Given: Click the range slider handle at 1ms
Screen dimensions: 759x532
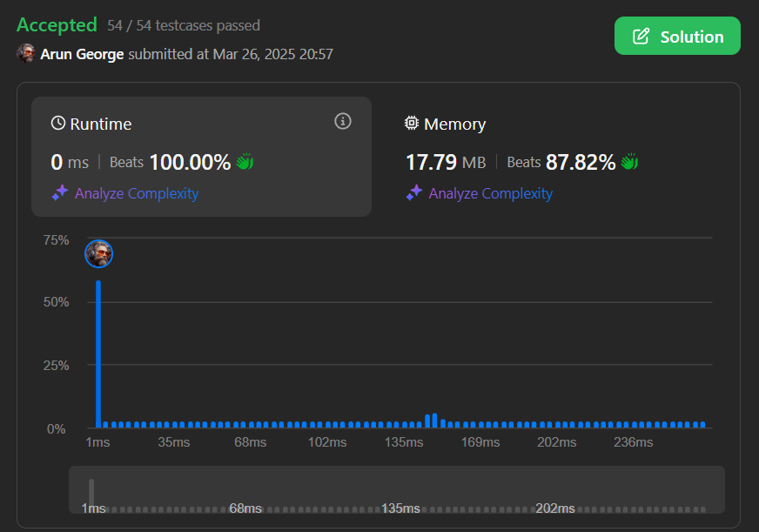Looking at the screenshot, I should coord(91,492).
